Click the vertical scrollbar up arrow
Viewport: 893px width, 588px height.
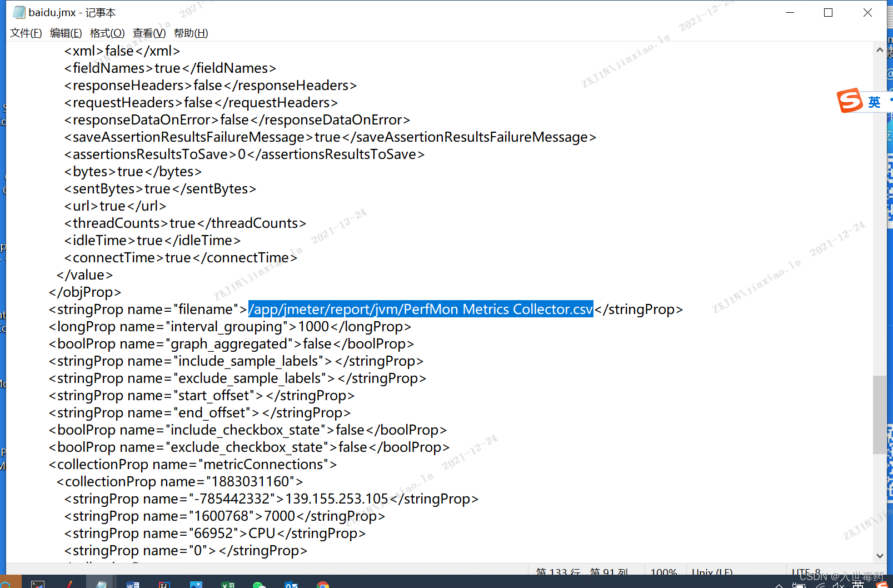tap(880, 50)
